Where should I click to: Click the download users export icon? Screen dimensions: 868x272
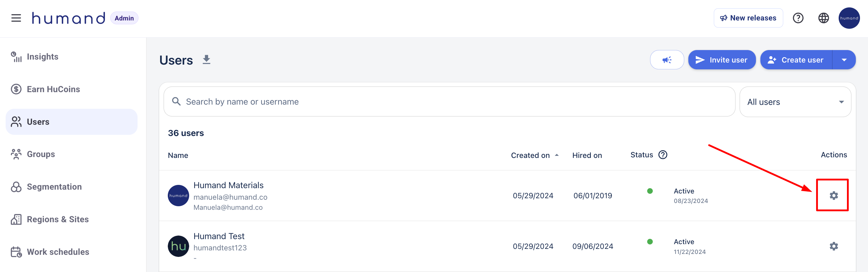[206, 60]
